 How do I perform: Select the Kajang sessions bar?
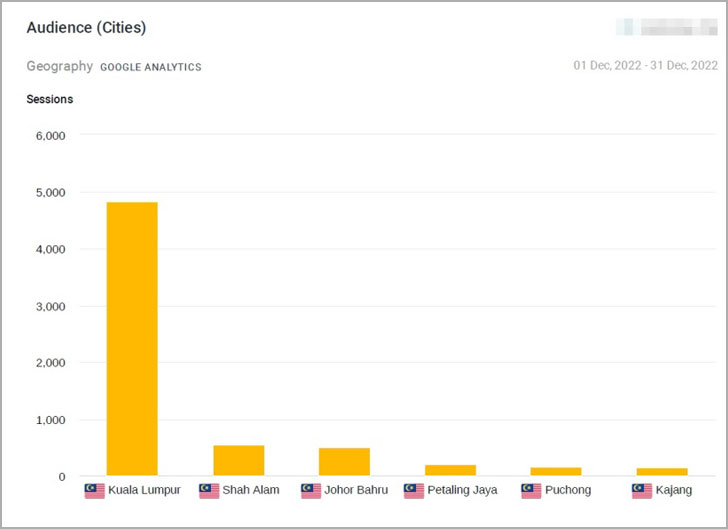(x=662, y=472)
